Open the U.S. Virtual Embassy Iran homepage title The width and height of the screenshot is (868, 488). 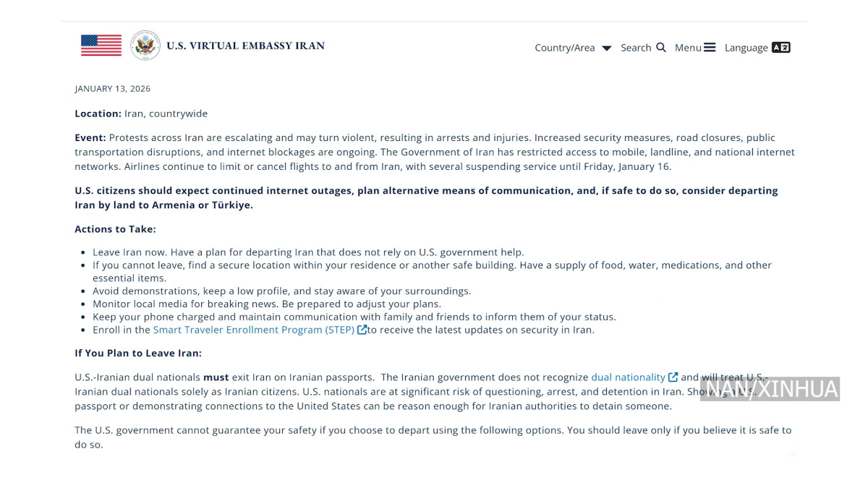click(x=245, y=46)
